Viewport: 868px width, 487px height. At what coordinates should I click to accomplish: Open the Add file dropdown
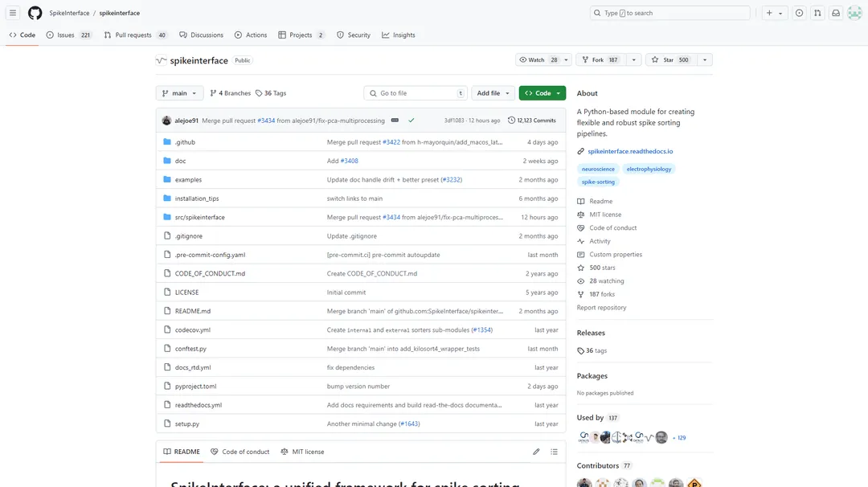tap(493, 93)
